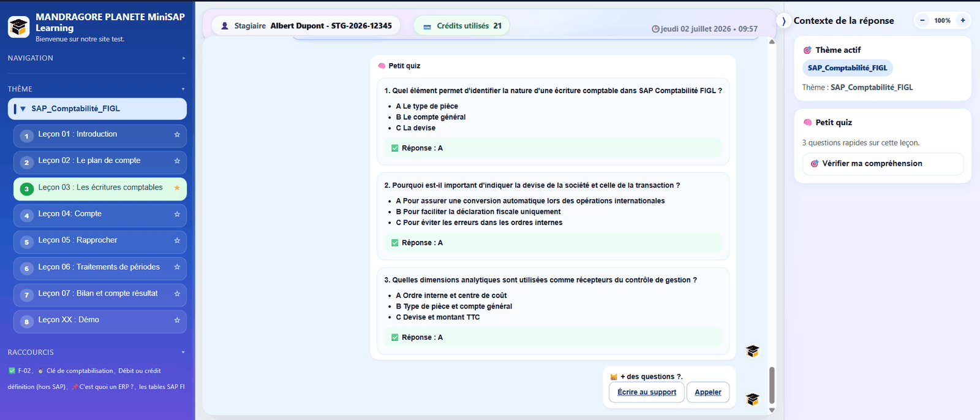Image resolution: width=980 pixels, height=420 pixels.
Task: Open the C'est quoi un ERP ? shortcut
Action: tap(107, 387)
